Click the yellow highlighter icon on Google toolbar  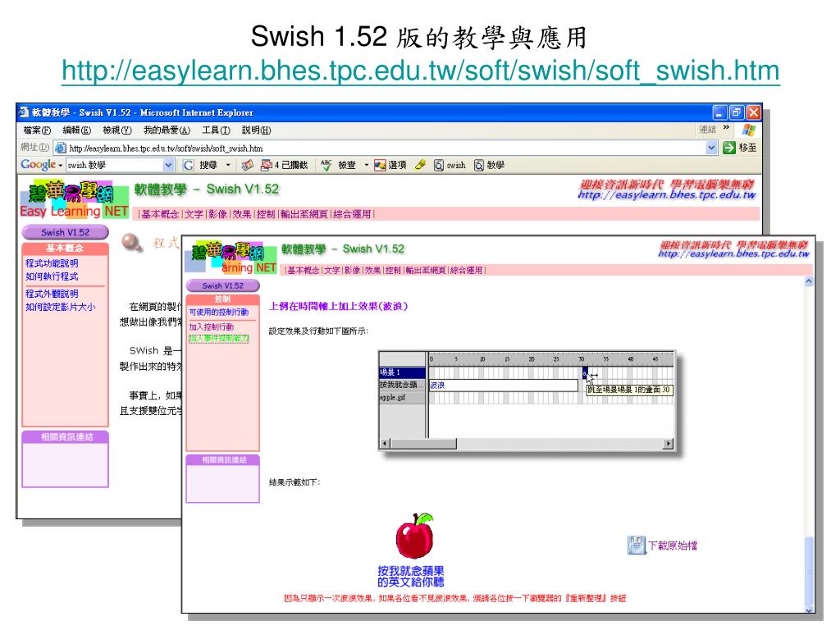click(420, 165)
